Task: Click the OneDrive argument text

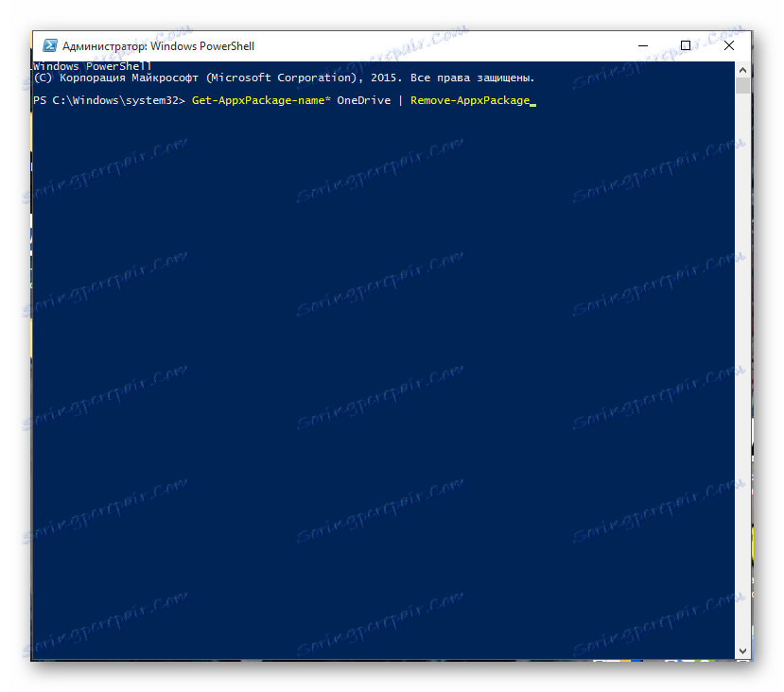Action: tap(363, 100)
